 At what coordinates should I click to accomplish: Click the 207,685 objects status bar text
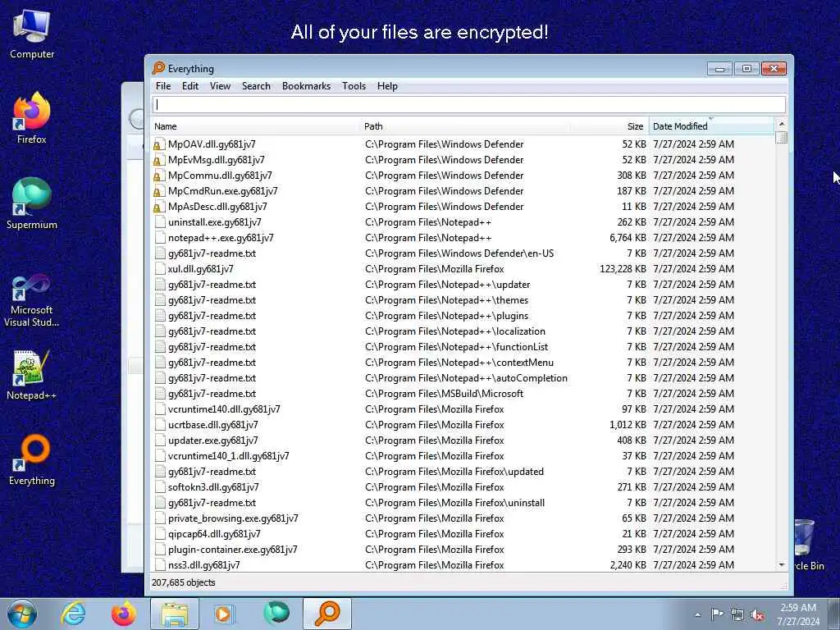[183, 582]
